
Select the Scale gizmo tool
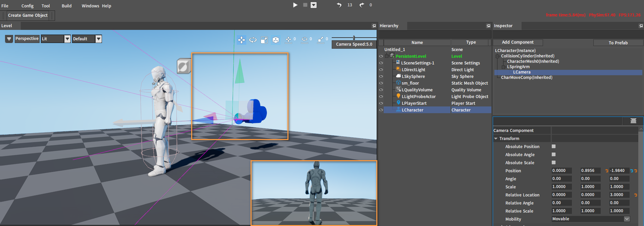coord(264,40)
